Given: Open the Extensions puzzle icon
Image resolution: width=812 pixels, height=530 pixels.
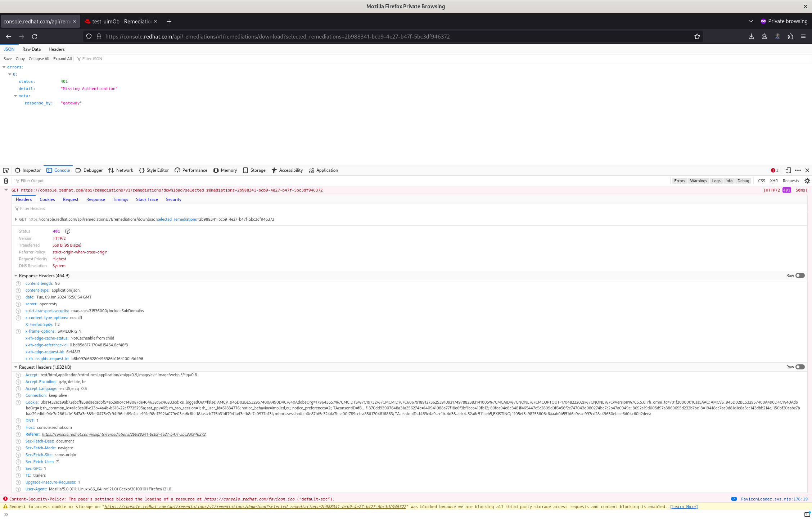Looking at the screenshot, I should click(x=790, y=37).
